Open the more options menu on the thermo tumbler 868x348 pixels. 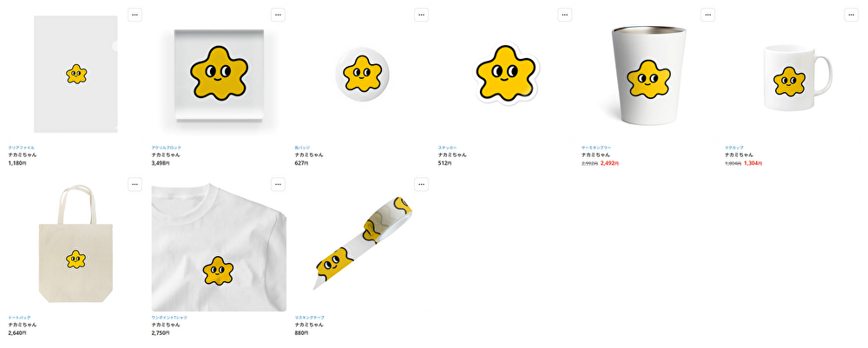click(x=708, y=15)
